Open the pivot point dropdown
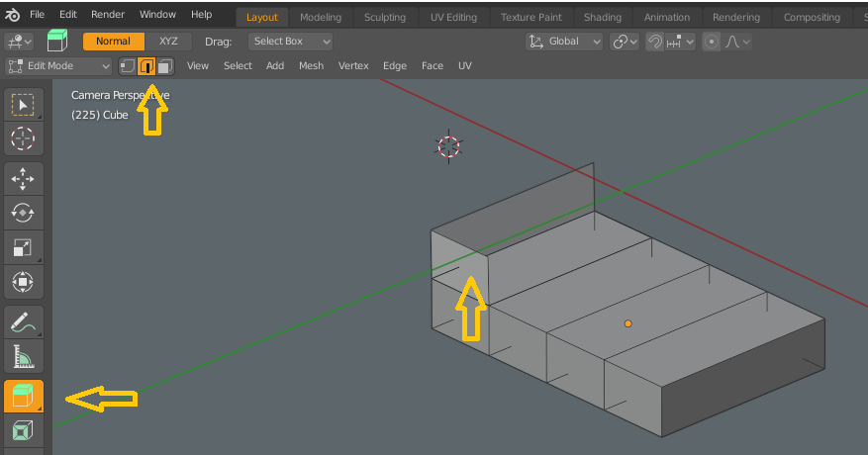Image resolution: width=868 pixels, height=455 pixels. (625, 42)
